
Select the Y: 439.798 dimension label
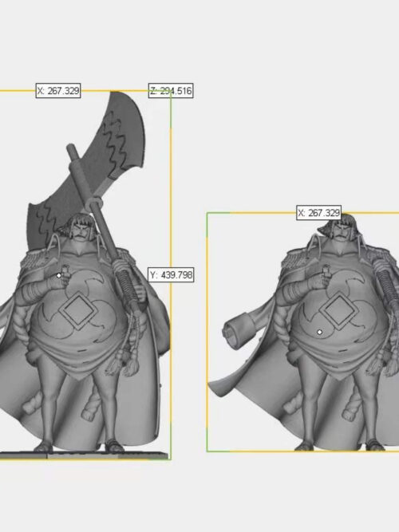[171, 274]
